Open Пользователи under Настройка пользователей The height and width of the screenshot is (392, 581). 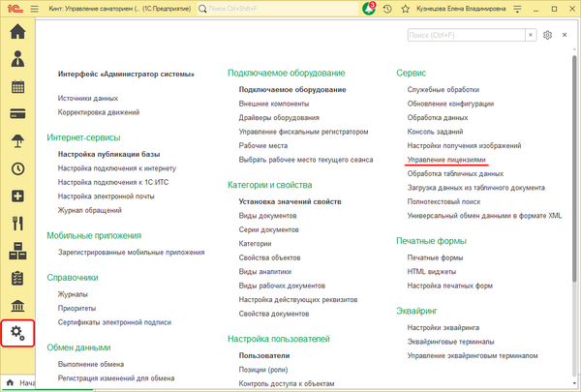coord(264,355)
